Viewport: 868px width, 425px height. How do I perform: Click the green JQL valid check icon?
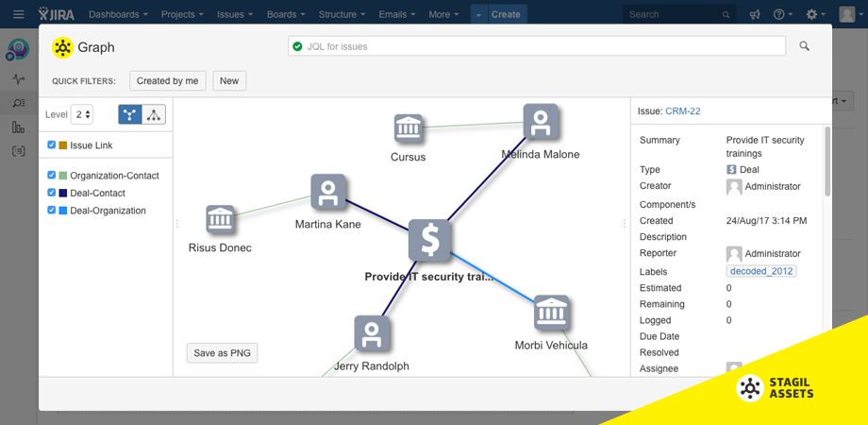point(298,46)
